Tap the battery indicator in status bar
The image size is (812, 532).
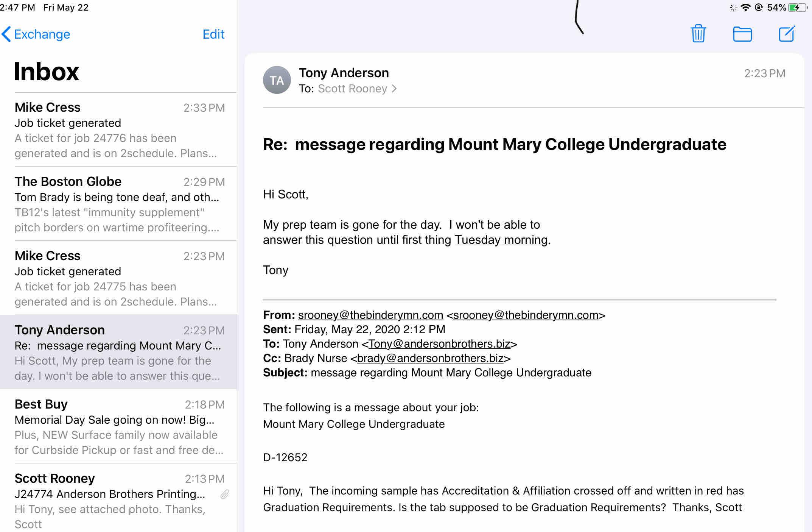coord(798,8)
